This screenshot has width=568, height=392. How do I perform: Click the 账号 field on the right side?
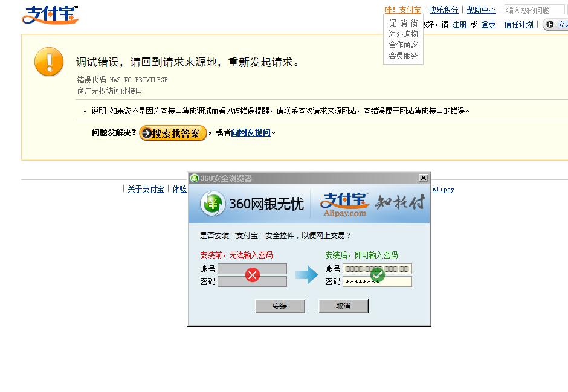377,269
